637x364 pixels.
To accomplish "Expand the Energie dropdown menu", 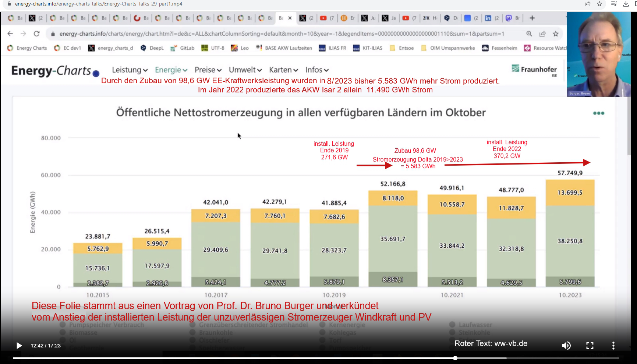I will tap(171, 70).
